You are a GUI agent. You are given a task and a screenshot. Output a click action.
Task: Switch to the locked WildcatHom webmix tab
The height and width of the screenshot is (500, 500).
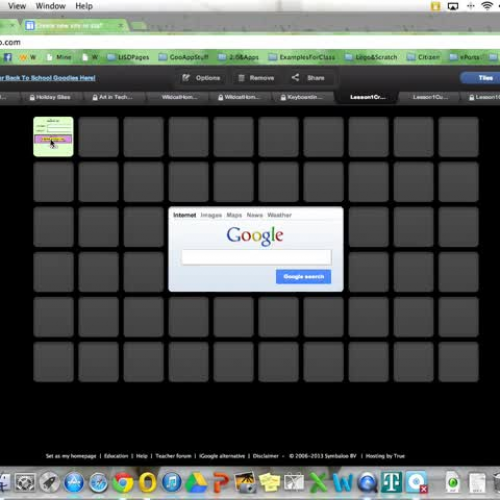pos(240,97)
